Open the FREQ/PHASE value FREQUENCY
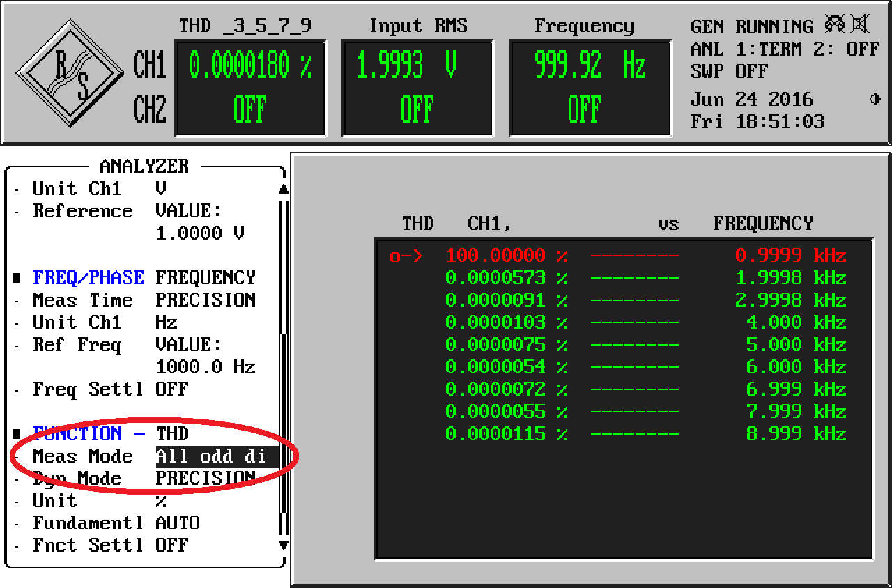Viewport: 892px width, 588px height. click(206, 278)
